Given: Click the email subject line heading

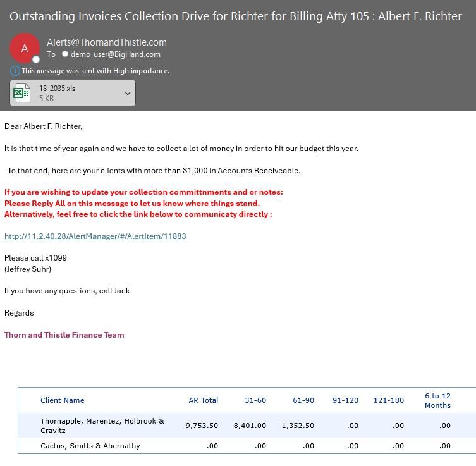Looking at the screenshot, I should pyautogui.click(x=236, y=16).
